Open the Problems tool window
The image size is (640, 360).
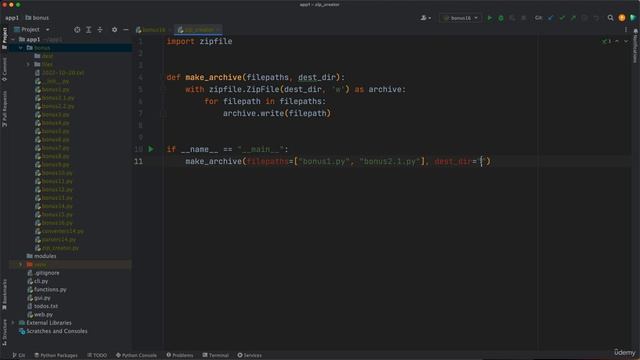(x=180, y=356)
